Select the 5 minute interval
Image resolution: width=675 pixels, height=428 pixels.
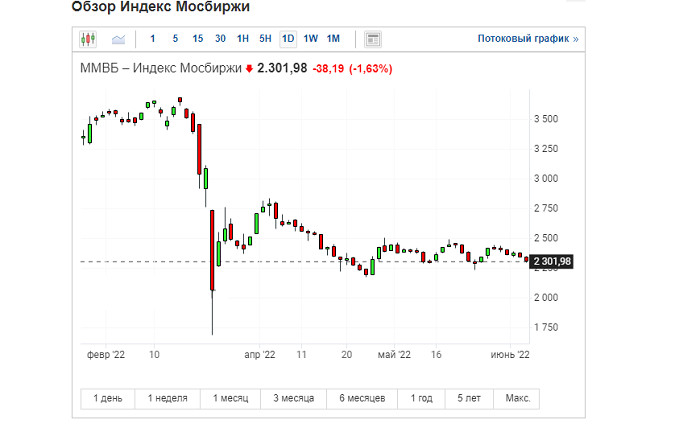[x=175, y=39]
